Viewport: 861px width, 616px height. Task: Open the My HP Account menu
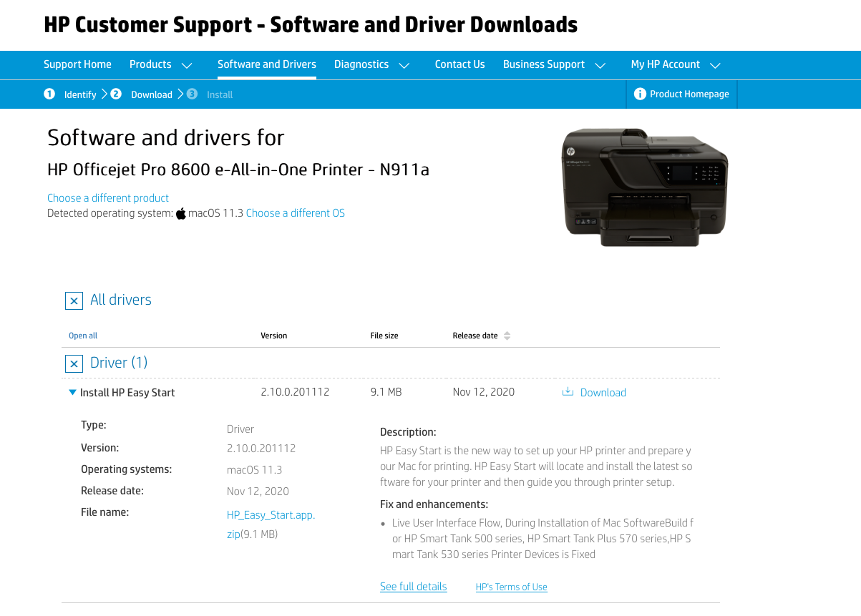[666, 64]
